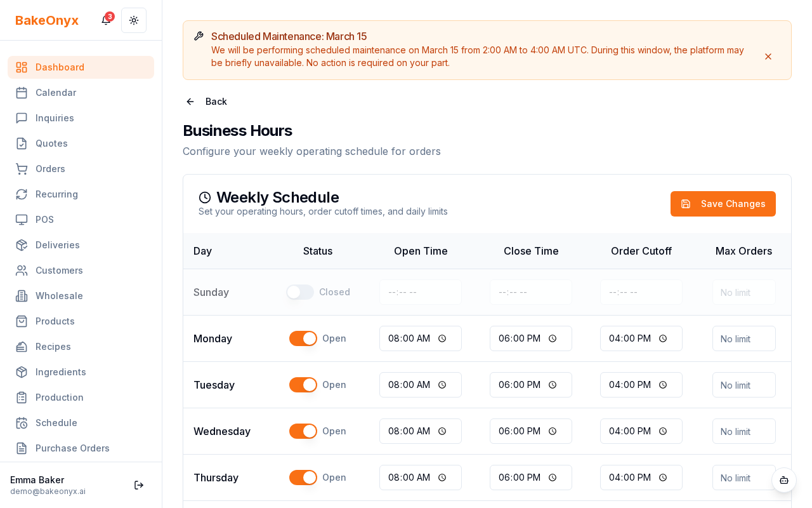Click the Save Changes button

click(723, 204)
